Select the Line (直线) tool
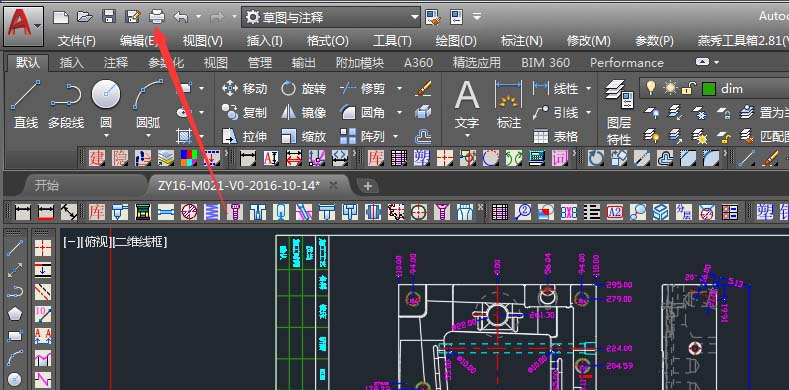This screenshot has height=390, width=789. click(25, 105)
